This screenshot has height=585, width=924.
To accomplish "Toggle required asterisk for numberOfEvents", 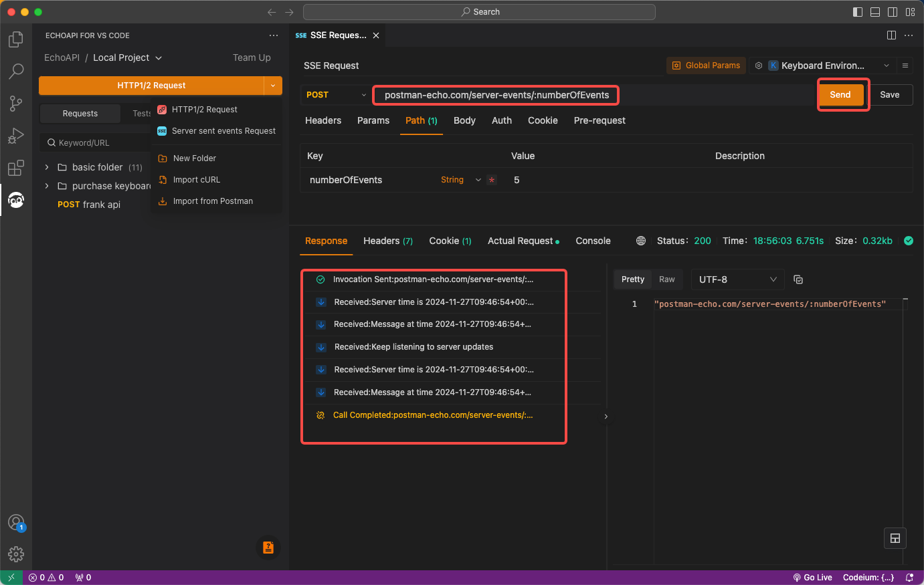I will [x=492, y=180].
